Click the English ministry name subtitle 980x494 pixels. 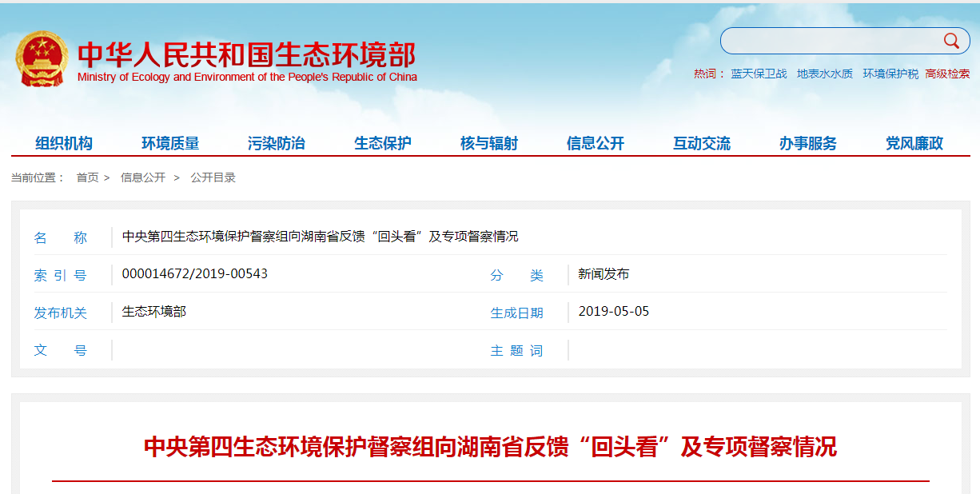click(x=247, y=78)
